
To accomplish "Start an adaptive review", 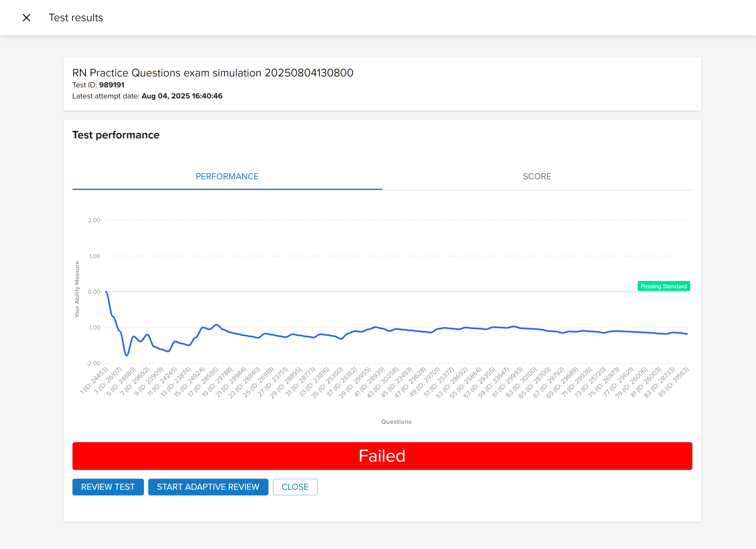I will (x=208, y=487).
